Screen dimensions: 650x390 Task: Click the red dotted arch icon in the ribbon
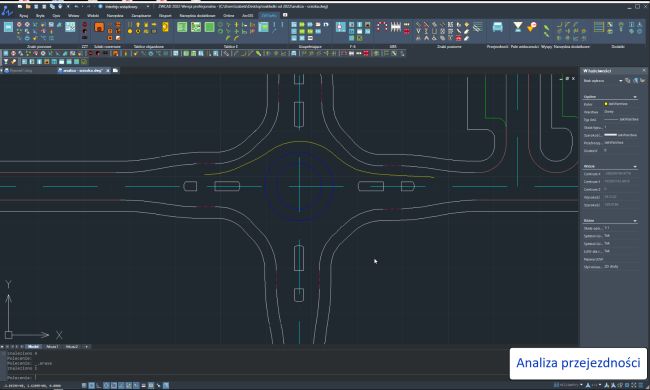(382, 27)
